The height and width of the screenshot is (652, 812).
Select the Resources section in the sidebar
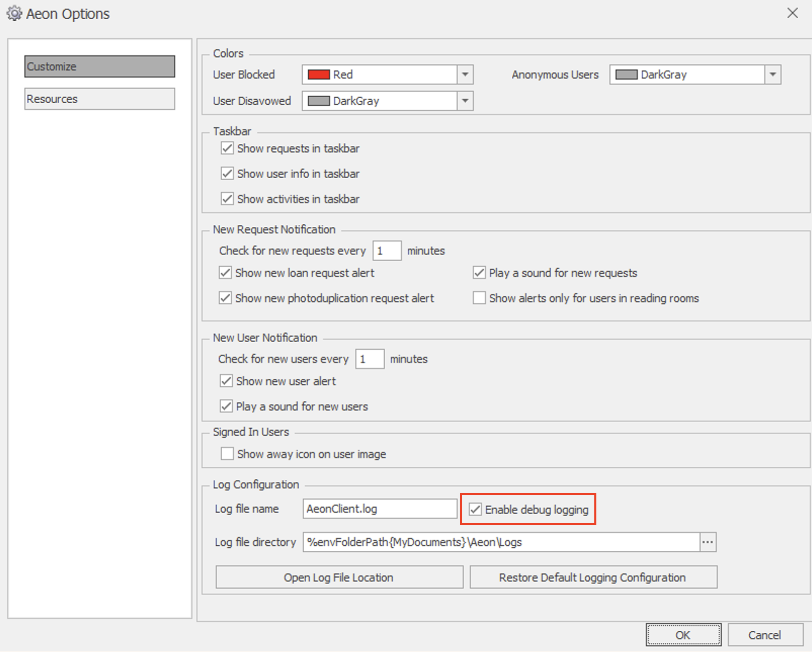click(99, 99)
